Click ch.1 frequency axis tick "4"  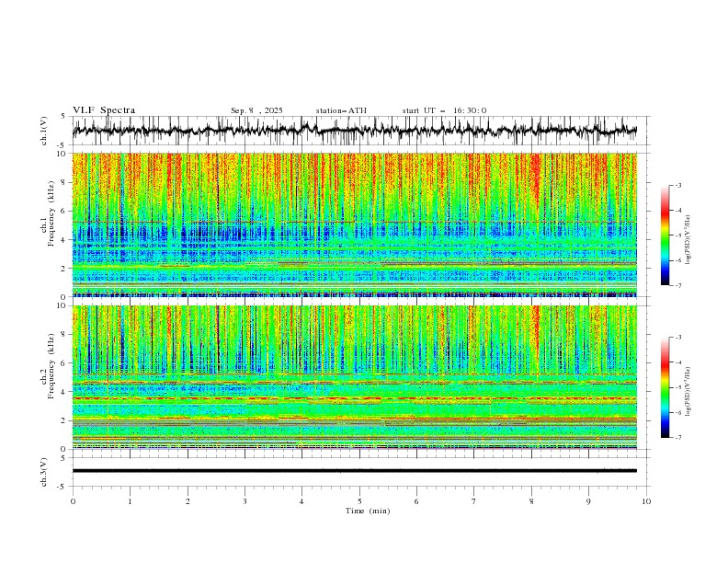click(x=64, y=240)
